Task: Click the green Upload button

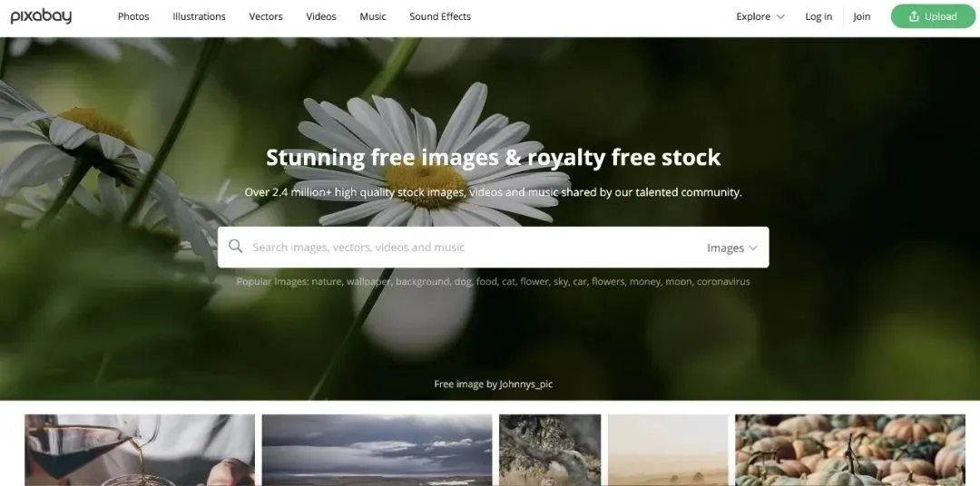Action: (933, 17)
